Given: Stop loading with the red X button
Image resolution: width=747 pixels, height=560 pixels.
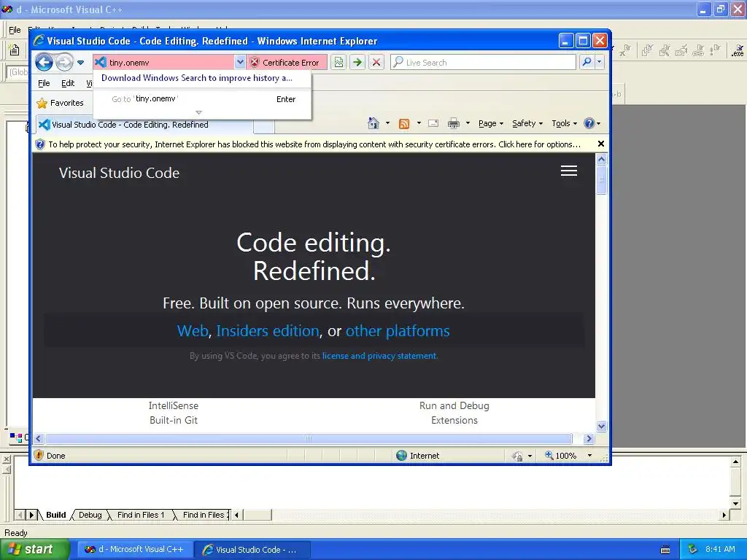Looking at the screenshot, I should pos(376,63).
